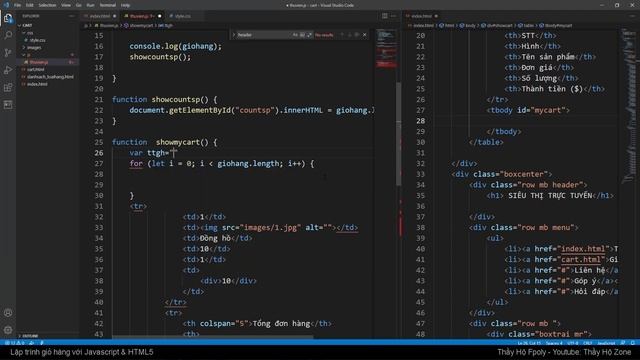Screen dimensions: 640x360
Task: Toggle Match Case in find widget
Action: click(295, 35)
